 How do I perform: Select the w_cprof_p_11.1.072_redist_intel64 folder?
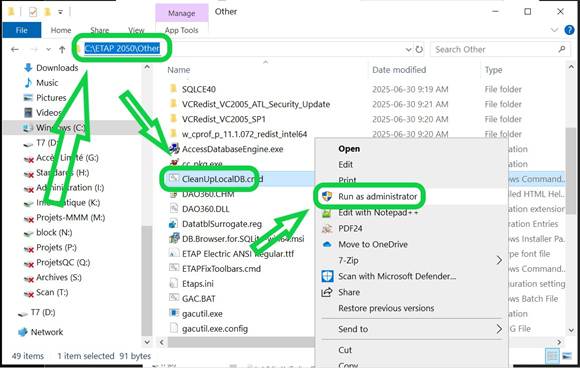click(244, 134)
